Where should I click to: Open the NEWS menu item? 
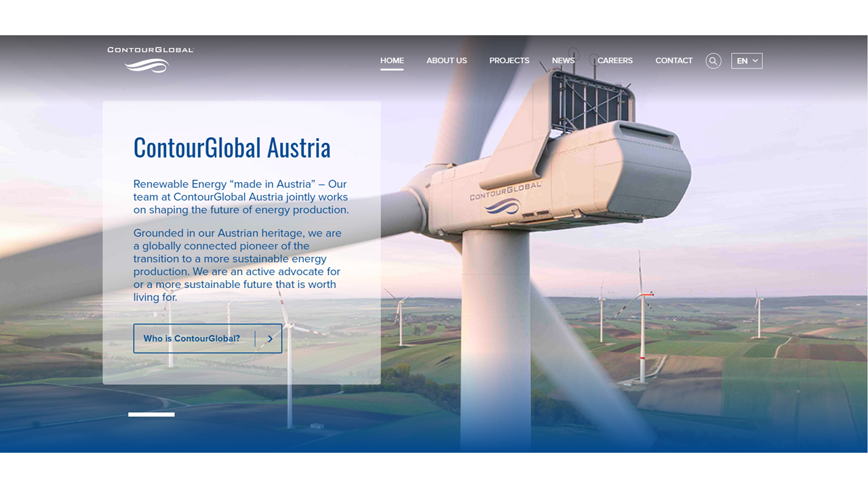563,60
